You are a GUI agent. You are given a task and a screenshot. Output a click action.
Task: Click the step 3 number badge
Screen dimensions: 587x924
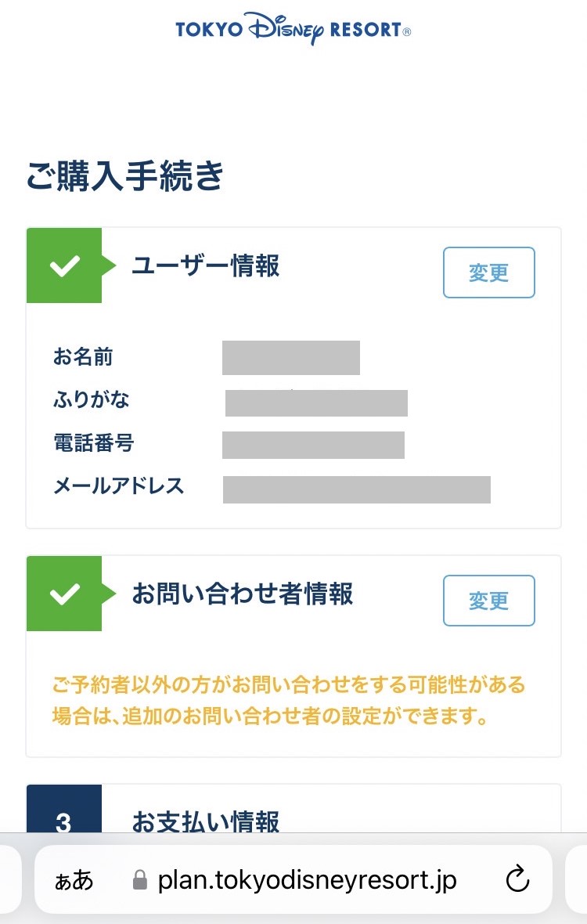[64, 814]
